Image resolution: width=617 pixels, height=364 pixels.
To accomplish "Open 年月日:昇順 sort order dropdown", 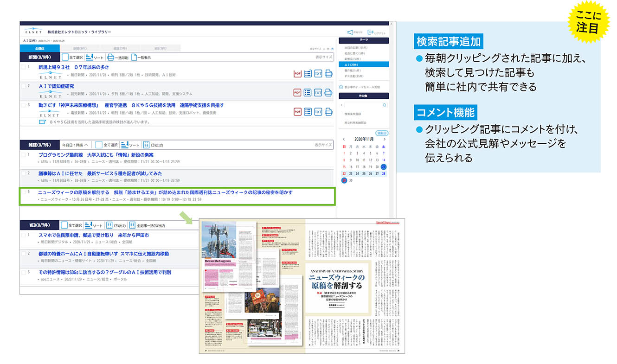I will click(75, 145).
